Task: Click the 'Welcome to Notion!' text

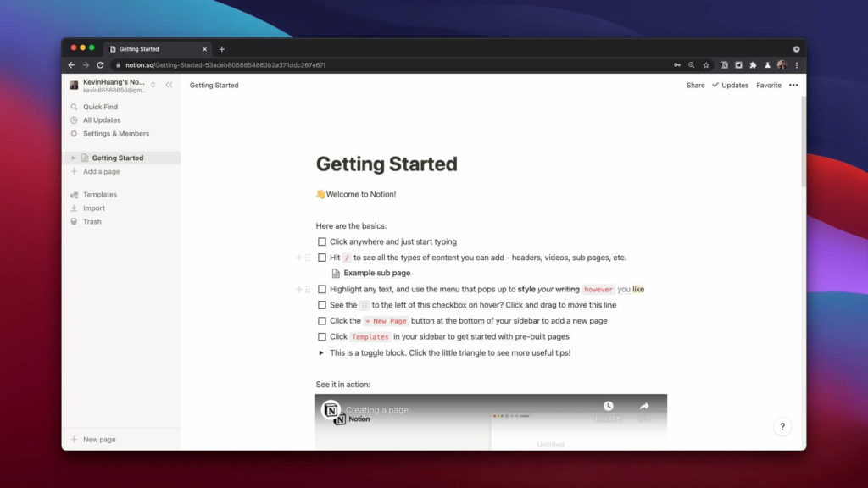Action: click(360, 194)
